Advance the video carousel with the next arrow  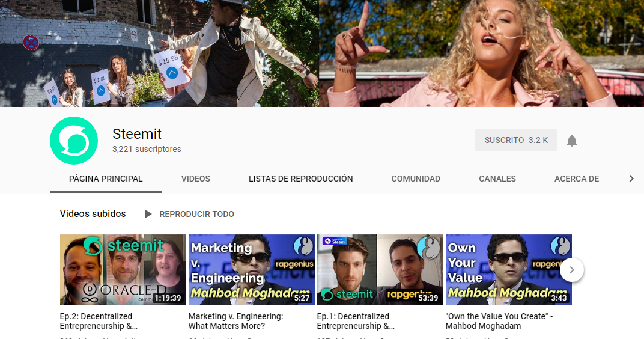click(x=572, y=270)
